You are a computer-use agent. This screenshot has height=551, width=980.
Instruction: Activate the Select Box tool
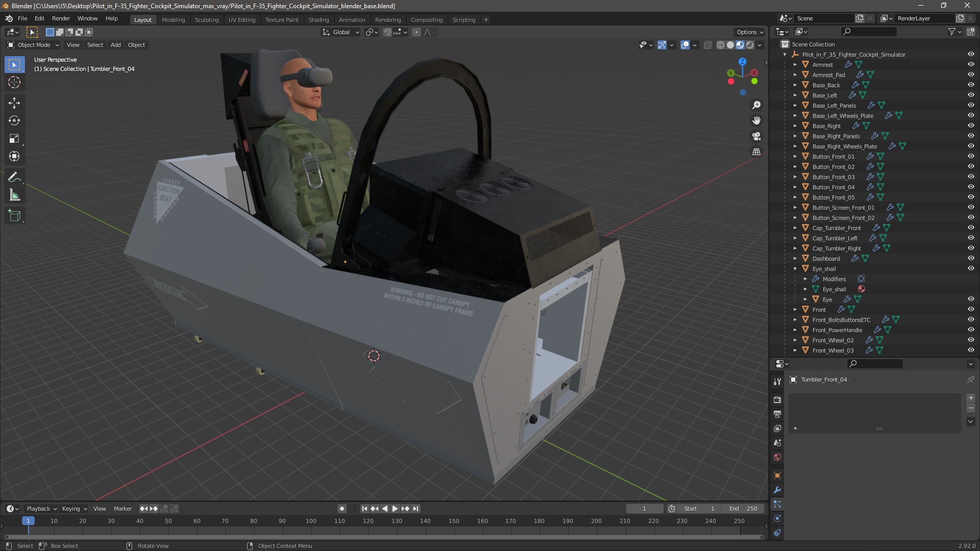click(14, 65)
